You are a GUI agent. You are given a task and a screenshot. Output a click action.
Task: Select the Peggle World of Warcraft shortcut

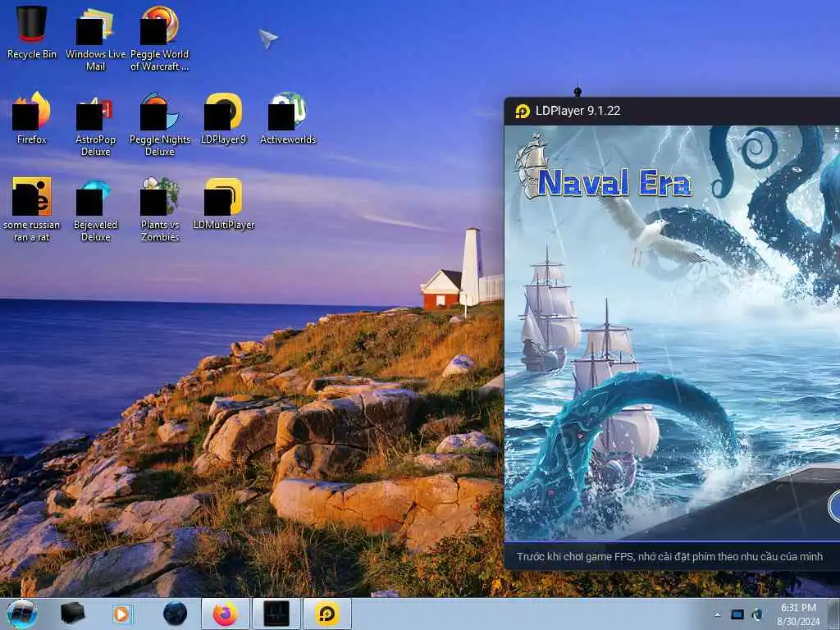(x=160, y=39)
